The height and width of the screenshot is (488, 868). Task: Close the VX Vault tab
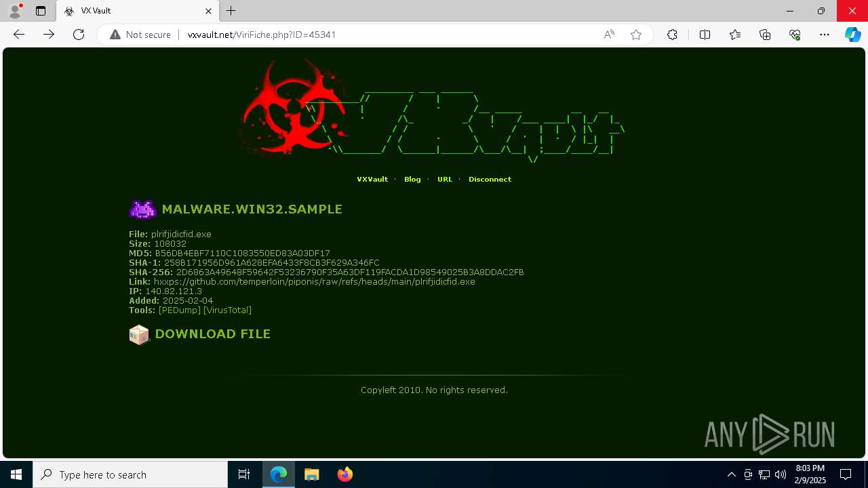point(208,11)
